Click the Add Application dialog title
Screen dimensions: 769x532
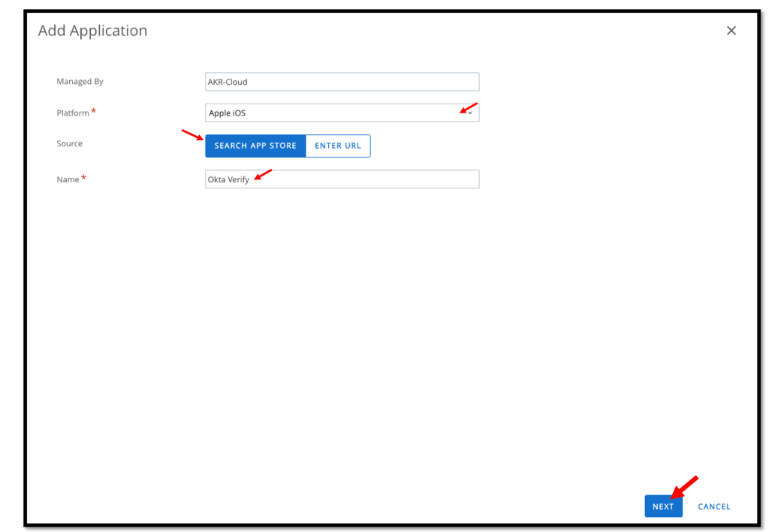tap(92, 31)
